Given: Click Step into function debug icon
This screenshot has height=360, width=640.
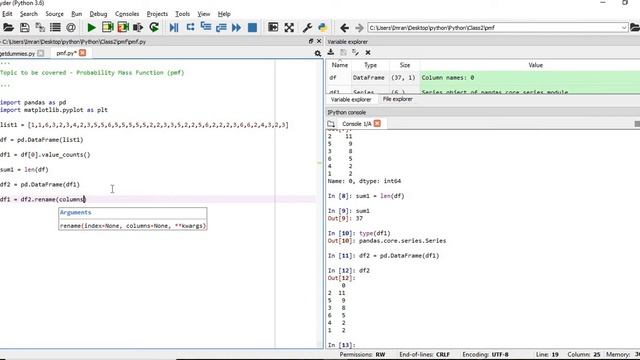Looking at the screenshot, I should pyautogui.click(x=206, y=27).
